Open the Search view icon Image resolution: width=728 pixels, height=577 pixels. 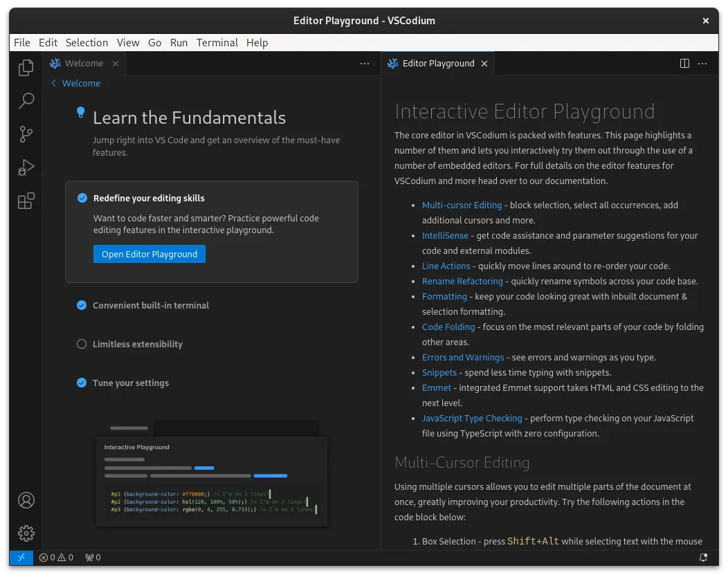point(26,101)
